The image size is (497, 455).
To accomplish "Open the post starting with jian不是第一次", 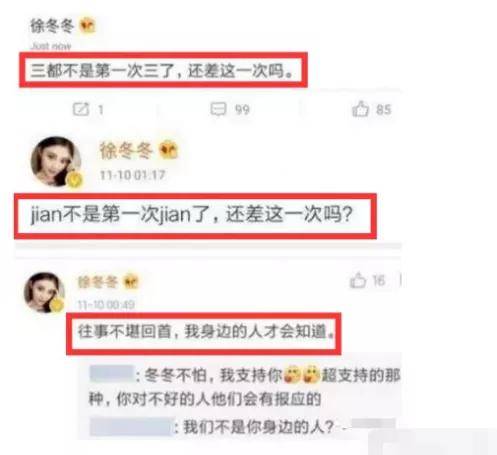I will coord(192,214).
